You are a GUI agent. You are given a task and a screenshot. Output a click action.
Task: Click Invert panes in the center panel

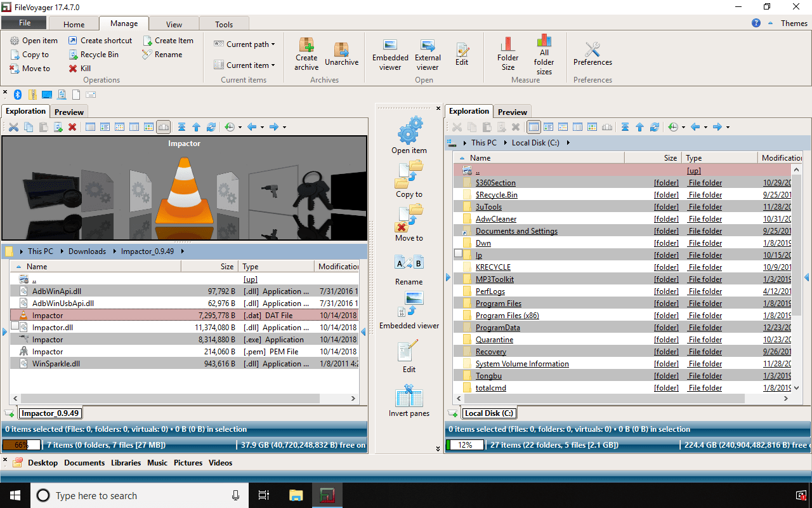pyautogui.click(x=409, y=401)
